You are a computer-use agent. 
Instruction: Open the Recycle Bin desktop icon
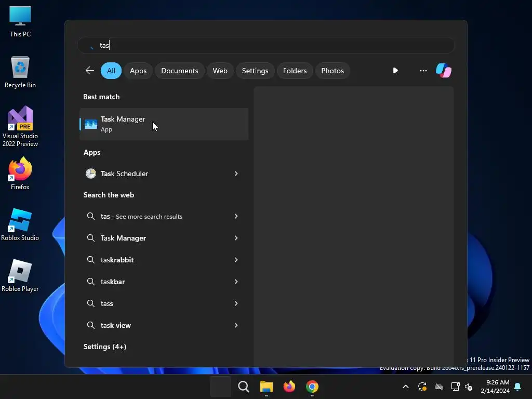[20, 72]
